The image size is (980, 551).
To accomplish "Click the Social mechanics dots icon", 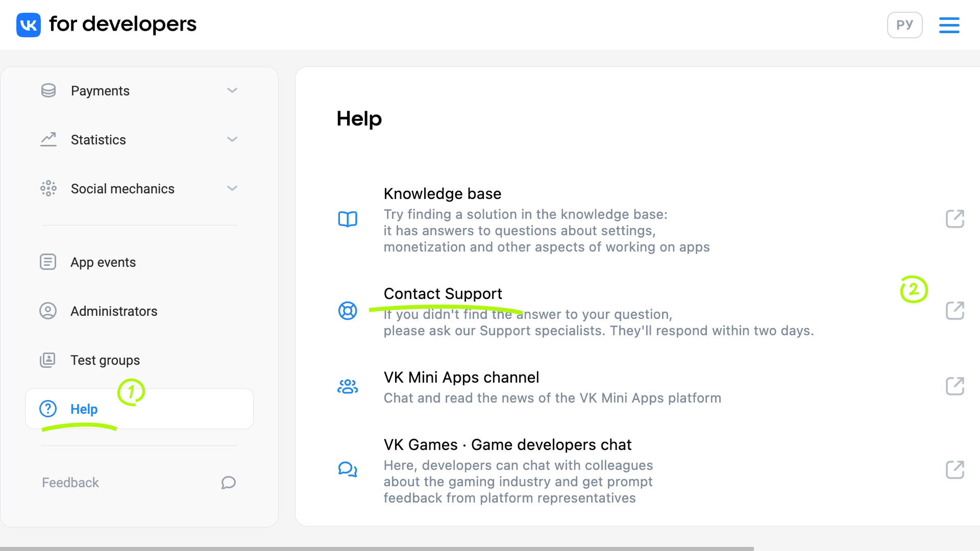I will tap(48, 188).
